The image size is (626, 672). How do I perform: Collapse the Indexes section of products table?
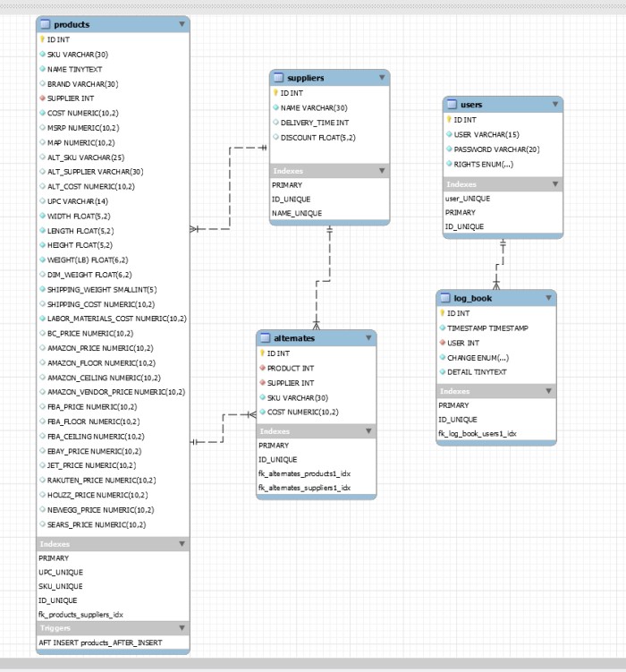point(182,543)
